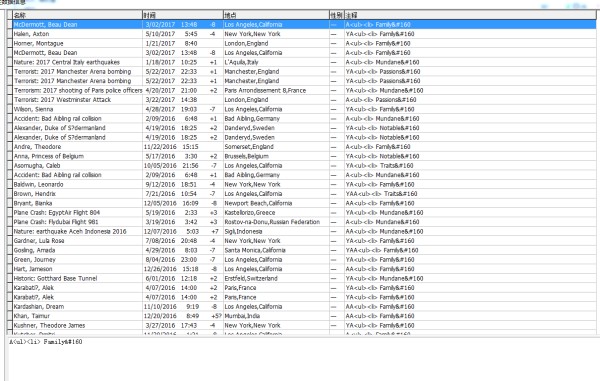Image resolution: width=600 pixels, height=381 pixels.
Task: Select the Hart, Jameson entry
Action: click(x=33, y=269)
